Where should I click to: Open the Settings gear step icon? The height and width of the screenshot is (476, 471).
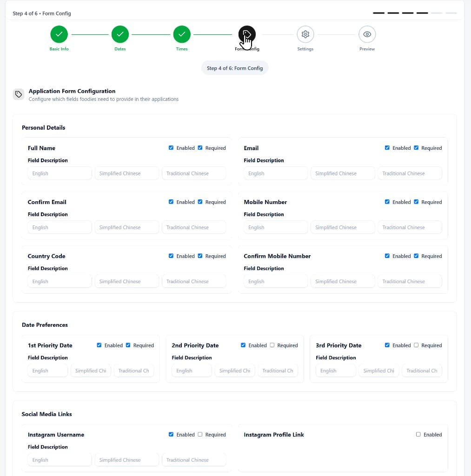[x=305, y=34]
